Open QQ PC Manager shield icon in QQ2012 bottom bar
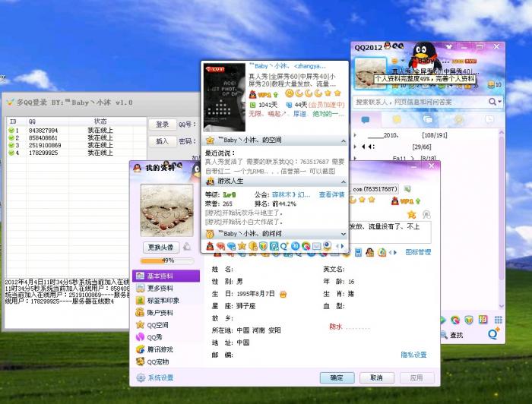This screenshot has width=532, height=404. pos(469,320)
